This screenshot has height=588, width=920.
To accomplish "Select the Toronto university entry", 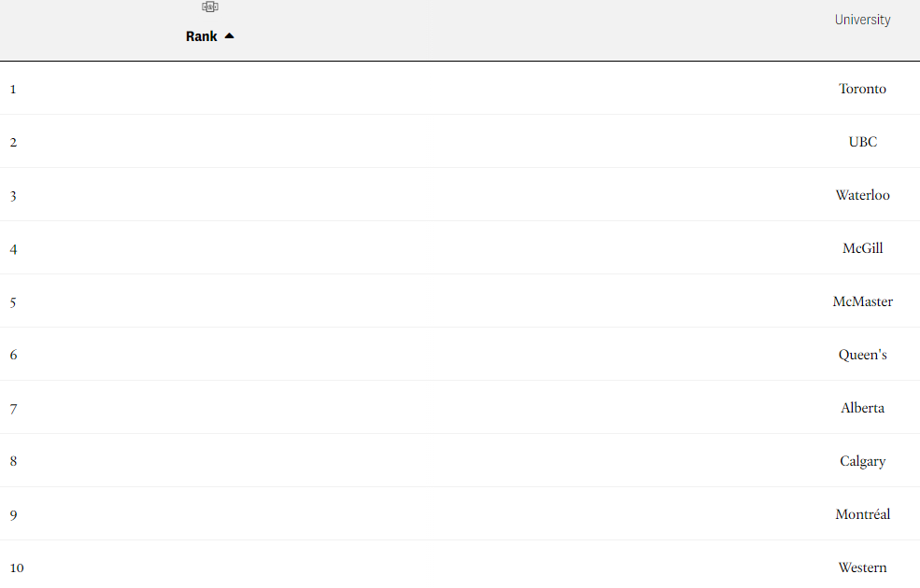I will pos(862,89).
